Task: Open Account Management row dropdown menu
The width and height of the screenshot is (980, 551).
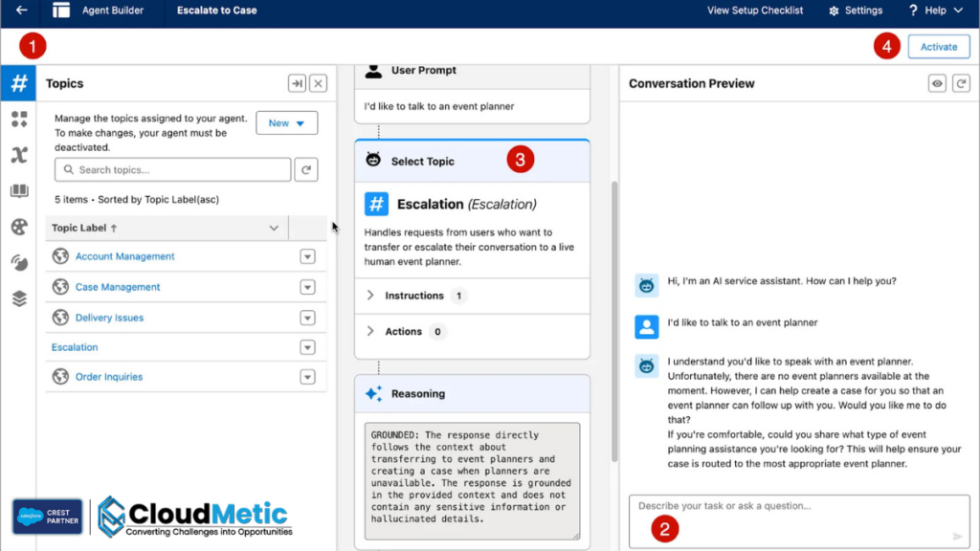Action: (x=307, y=256)
